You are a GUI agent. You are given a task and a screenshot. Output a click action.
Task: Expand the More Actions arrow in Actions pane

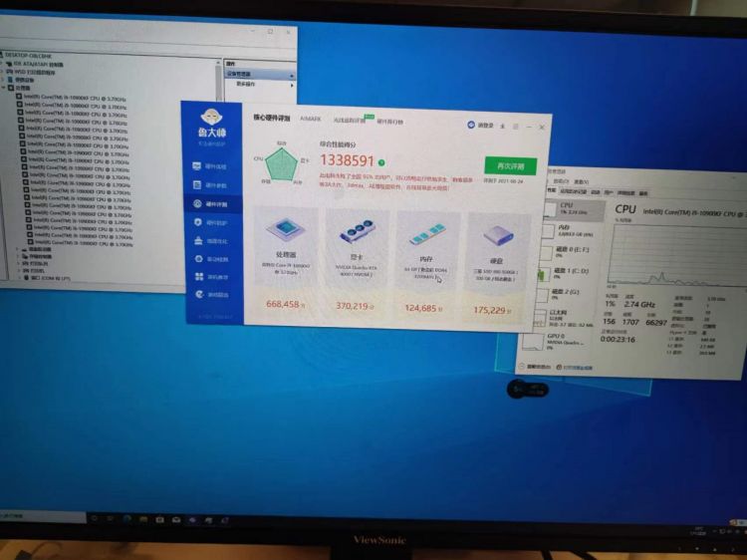point(291,84)
